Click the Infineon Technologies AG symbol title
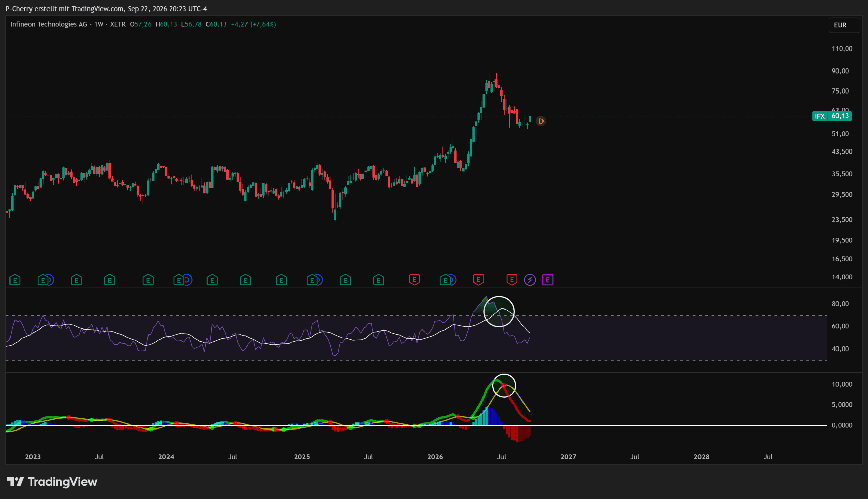The image size is (868, 499). (49, 24)
